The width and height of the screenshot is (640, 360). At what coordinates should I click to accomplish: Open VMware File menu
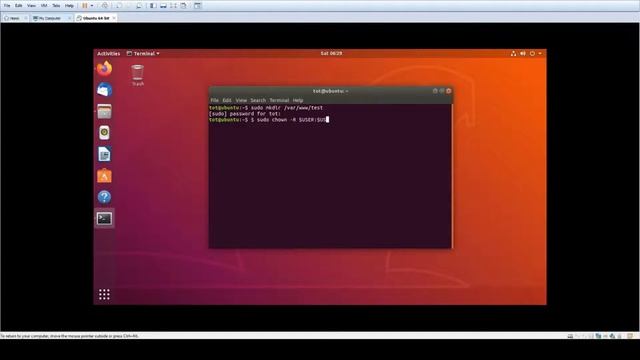(x=7, y=6)
